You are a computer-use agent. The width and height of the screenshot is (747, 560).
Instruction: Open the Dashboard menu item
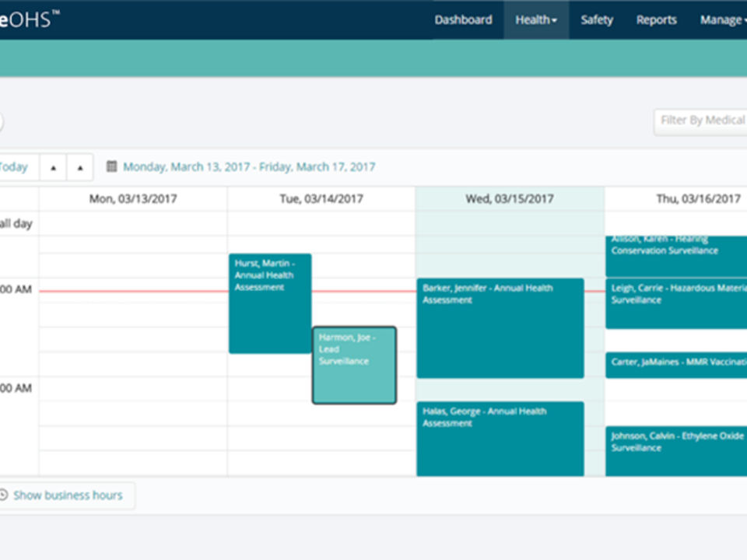coord(463,20)
